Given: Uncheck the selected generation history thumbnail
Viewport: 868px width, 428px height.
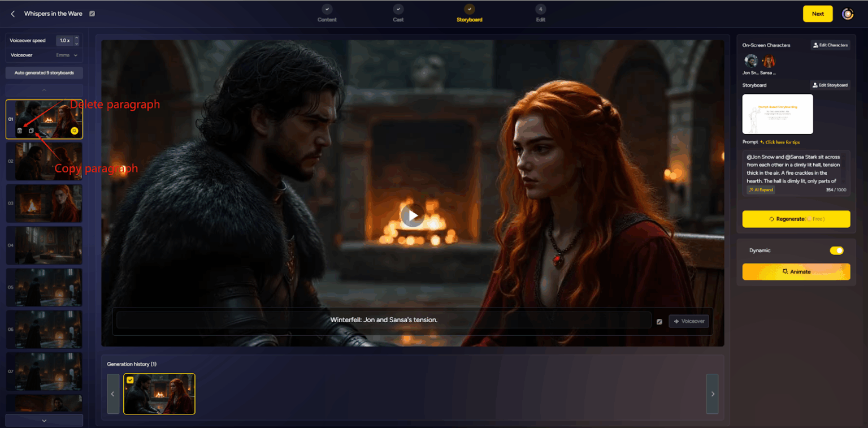Looking at the screenshot, I should 130,381.
